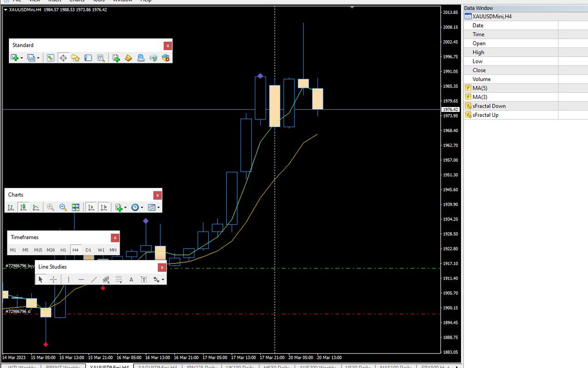The image size is (588, 368).
Task: Switch chart to Line Chart mode
Action: coord(35,207)
